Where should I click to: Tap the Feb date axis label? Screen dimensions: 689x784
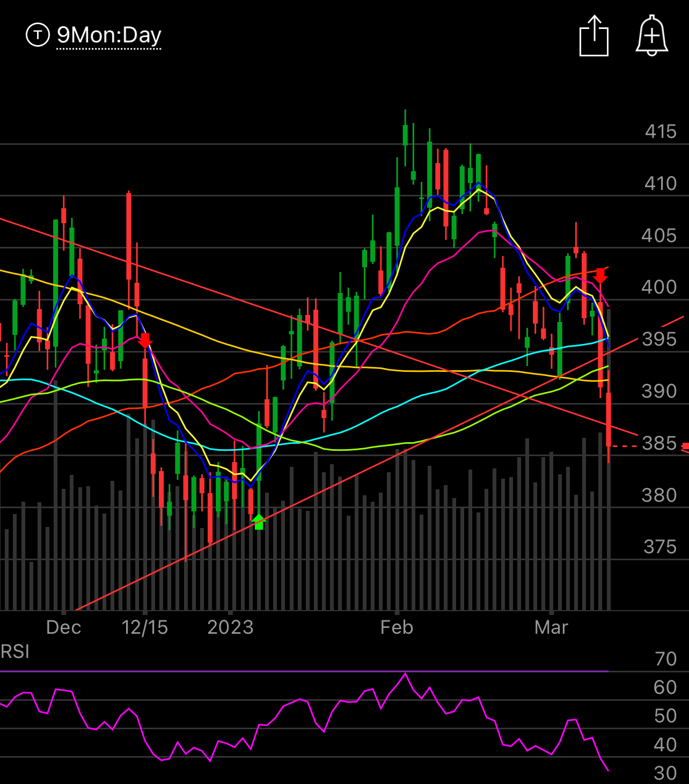click(397, 627)
